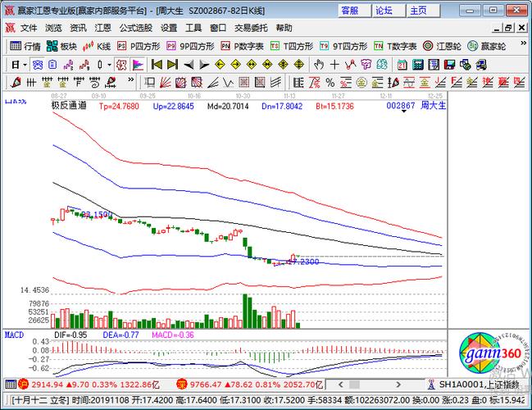This screenshot has width=532, height=410.
Task: Click the yellow diamond left-arrow icon
Action: [220, 65]
